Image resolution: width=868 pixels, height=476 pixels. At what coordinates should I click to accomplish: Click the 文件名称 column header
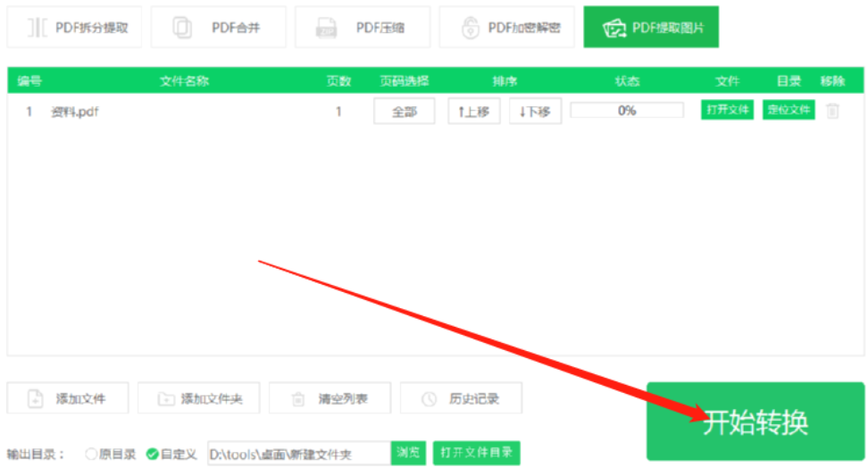[184, 81]
